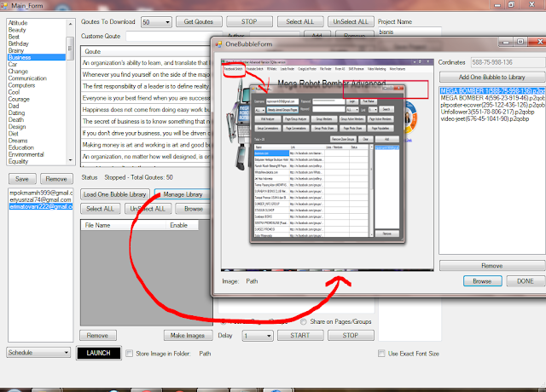Image resolution: width=546 pixels, height=392 pixels.
Task: Select video-jeet library entry
Action: click(485, 119)
